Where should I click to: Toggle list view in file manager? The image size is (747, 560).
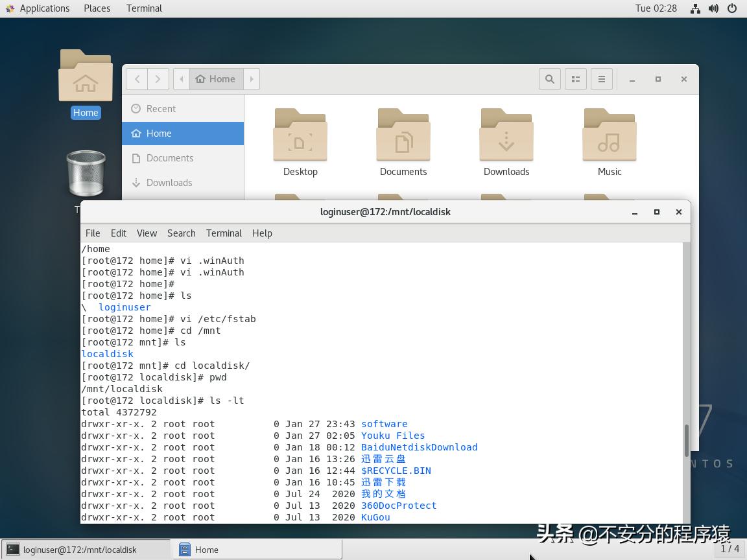tap(575, 79)
